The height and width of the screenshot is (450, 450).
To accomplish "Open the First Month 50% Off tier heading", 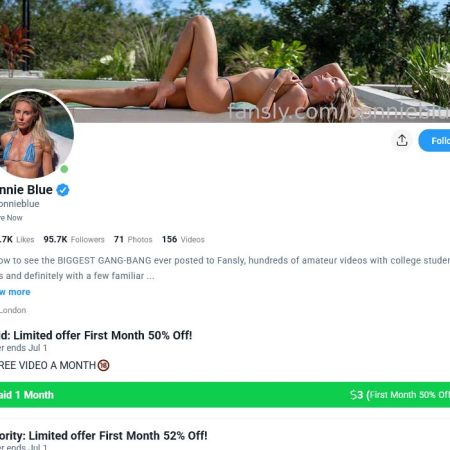I will click(x=96, y=335).
